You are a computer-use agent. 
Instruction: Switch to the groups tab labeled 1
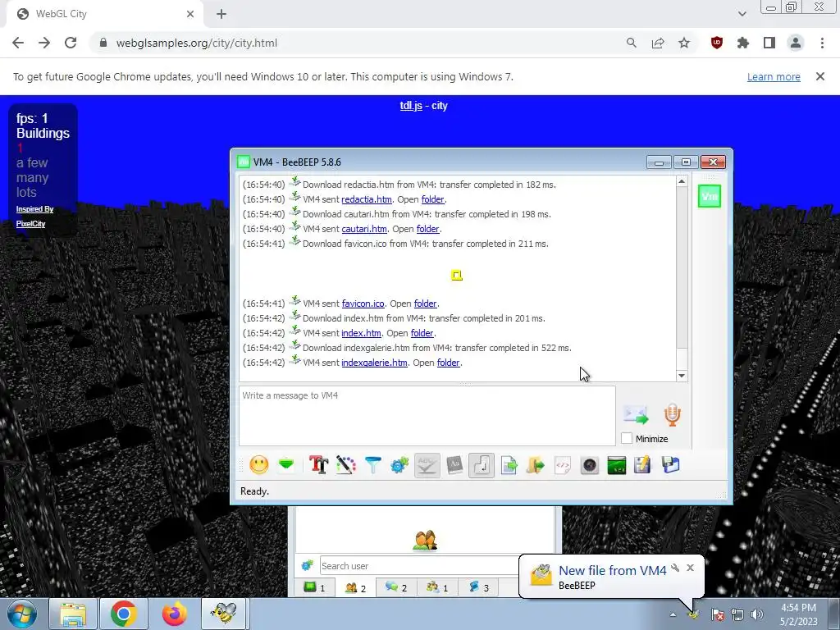pyautogui.click(x=437, y=587)
